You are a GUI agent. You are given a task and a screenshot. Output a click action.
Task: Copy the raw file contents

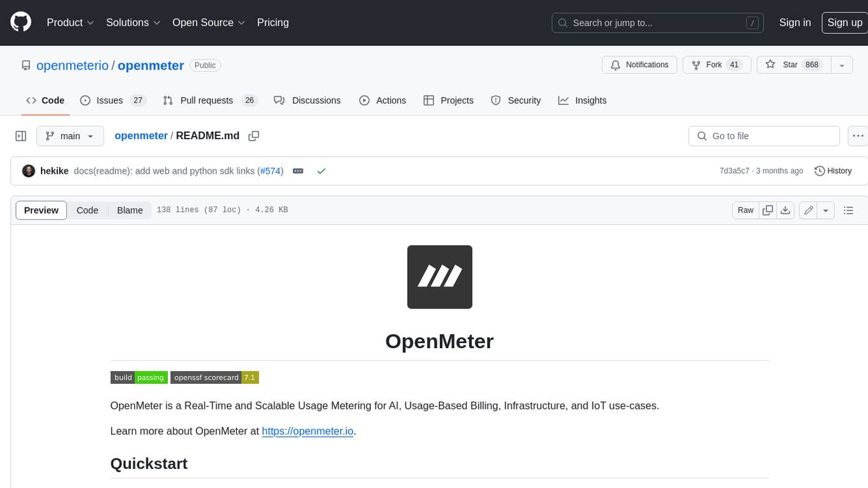click(768, 210)
